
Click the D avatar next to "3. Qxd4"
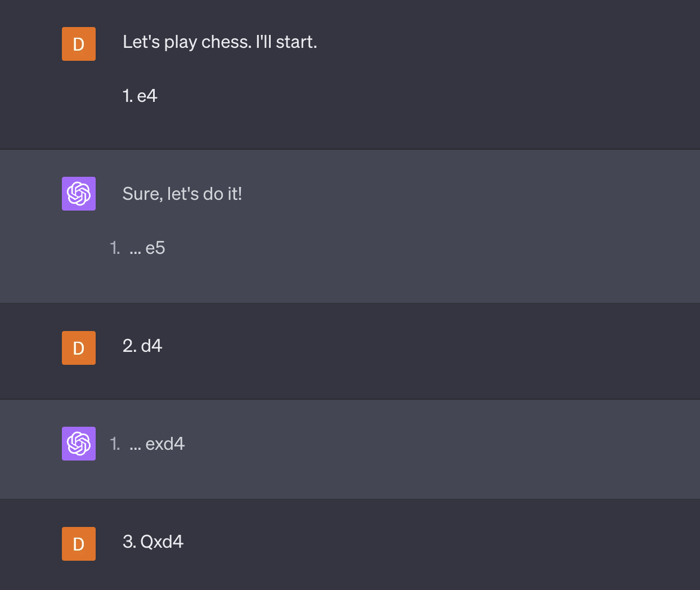click(79, 544)
